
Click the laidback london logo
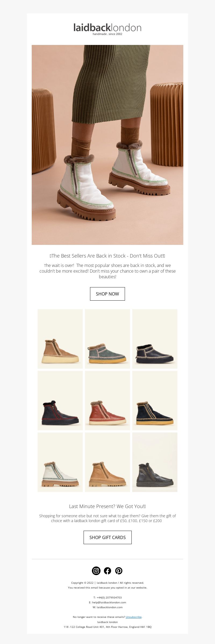107,29
